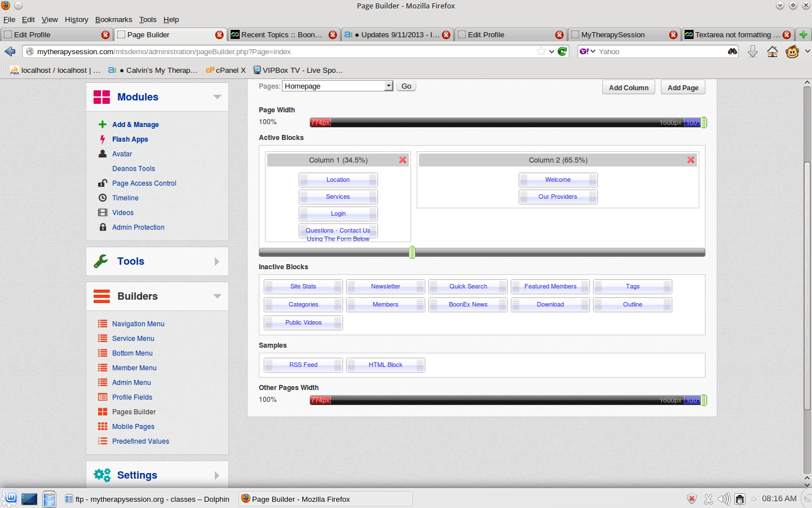Open the Navigation Menu builder link
The width and height of the screenshot is (812, 508).
coord(138,324)
